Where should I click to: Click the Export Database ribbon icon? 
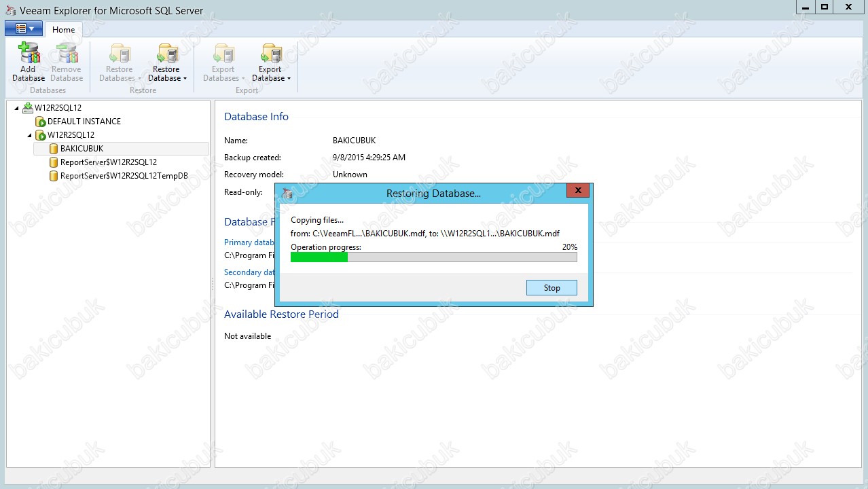pos(270,53)
